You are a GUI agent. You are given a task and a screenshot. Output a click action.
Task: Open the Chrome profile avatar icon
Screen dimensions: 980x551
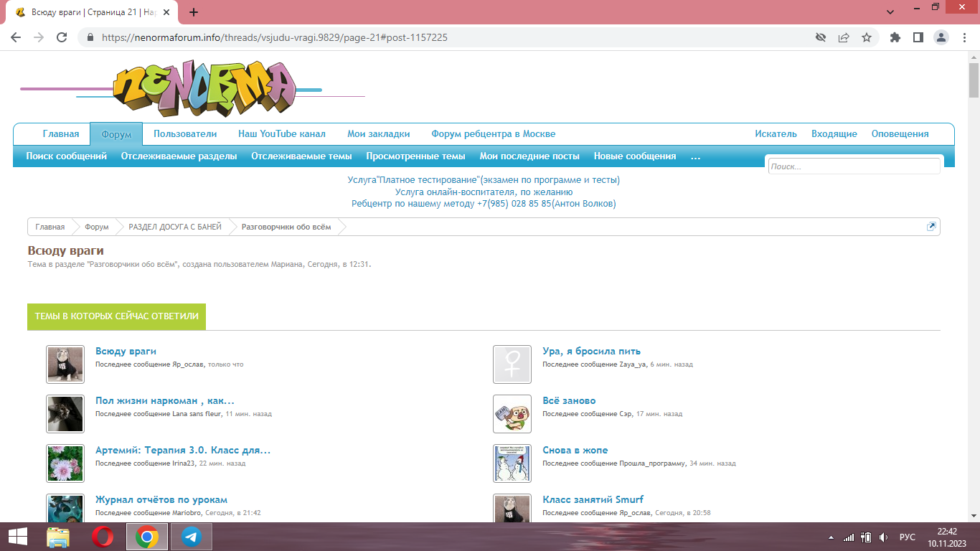click(x=941, y=37)
